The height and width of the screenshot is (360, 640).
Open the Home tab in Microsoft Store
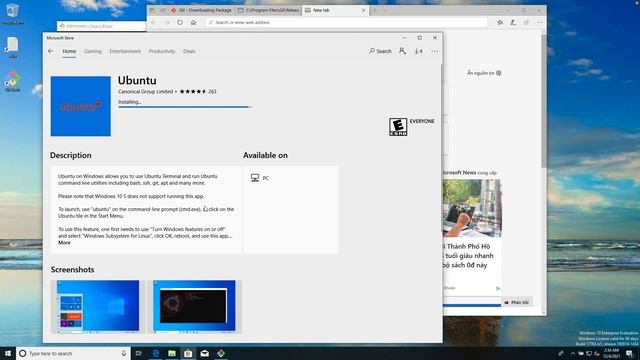(x=69, y=51)
